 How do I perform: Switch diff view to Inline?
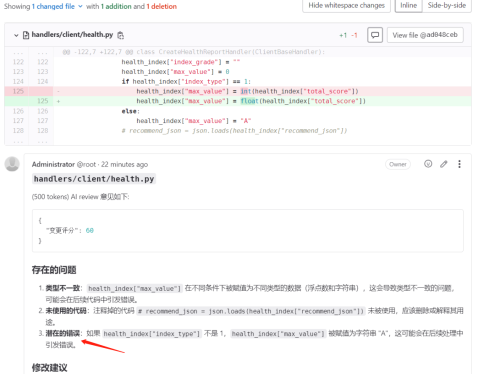pos(409,6)
